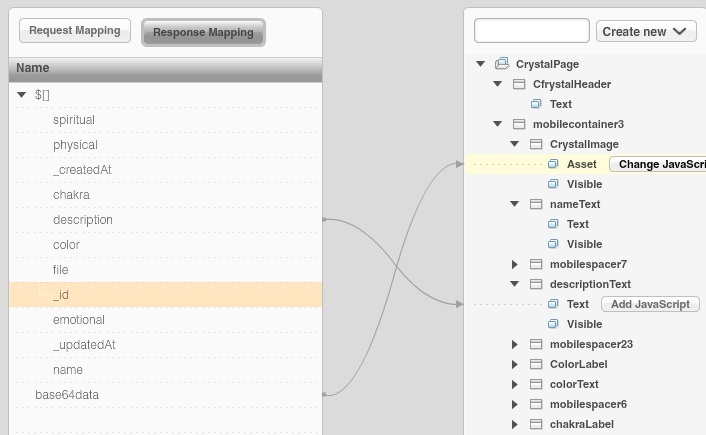Screen dimensions: 706x435
Task: Select the Response Mapping tab
Action: (203, 32)
